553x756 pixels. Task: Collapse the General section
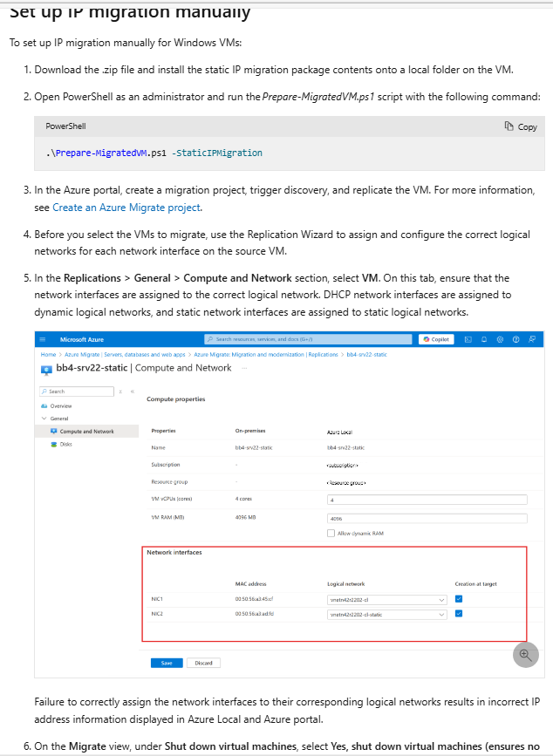tap(44, 419)
